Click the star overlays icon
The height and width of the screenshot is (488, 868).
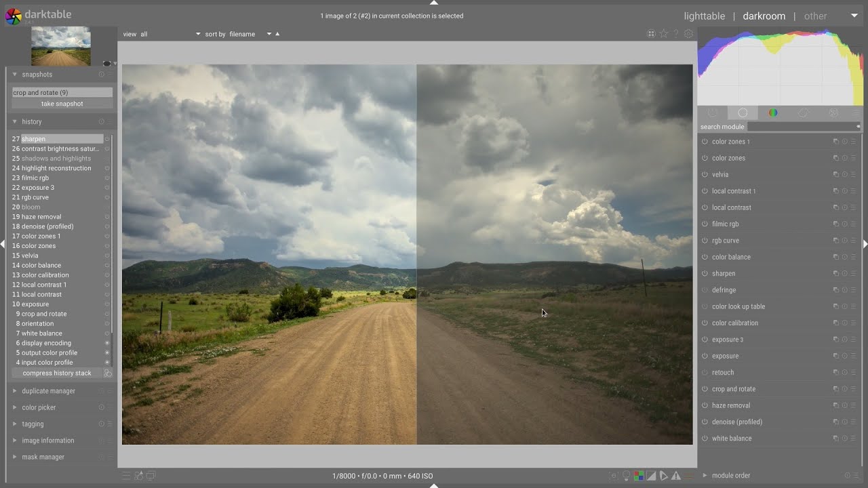click(664, 34)
